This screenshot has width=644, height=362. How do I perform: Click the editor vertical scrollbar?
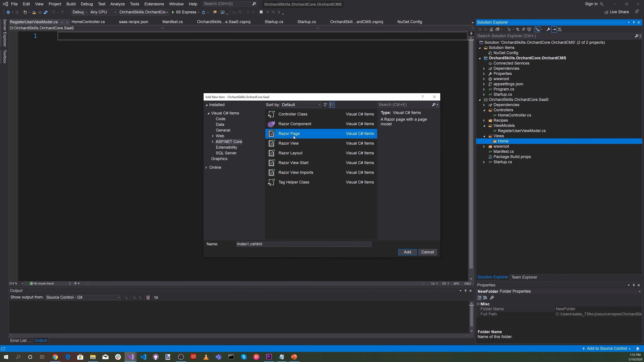point(471,154)
